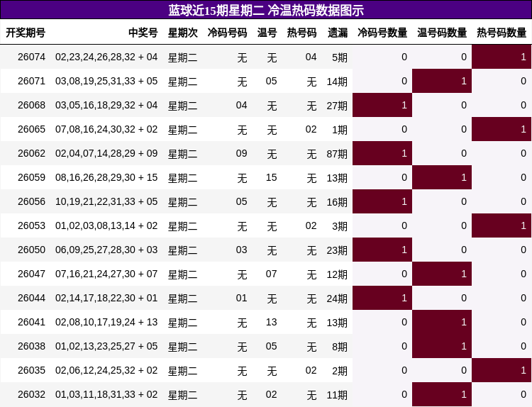This screenshot has height=407, width=532.
Task: Select winning numbers 03,05,16,18,29,32 + 04
Action: [106, 105]
